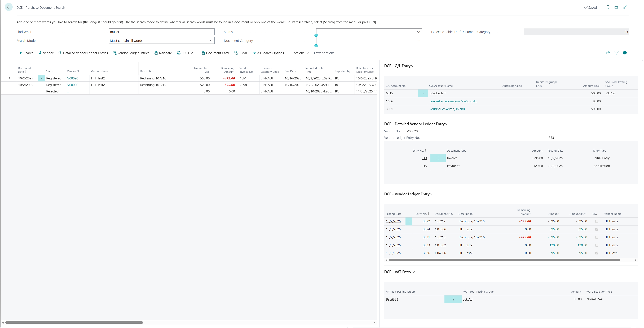The width and height of the screenshot is (644, 328).
Task: Open the Actions menu
Action: [x=301, y=53]
